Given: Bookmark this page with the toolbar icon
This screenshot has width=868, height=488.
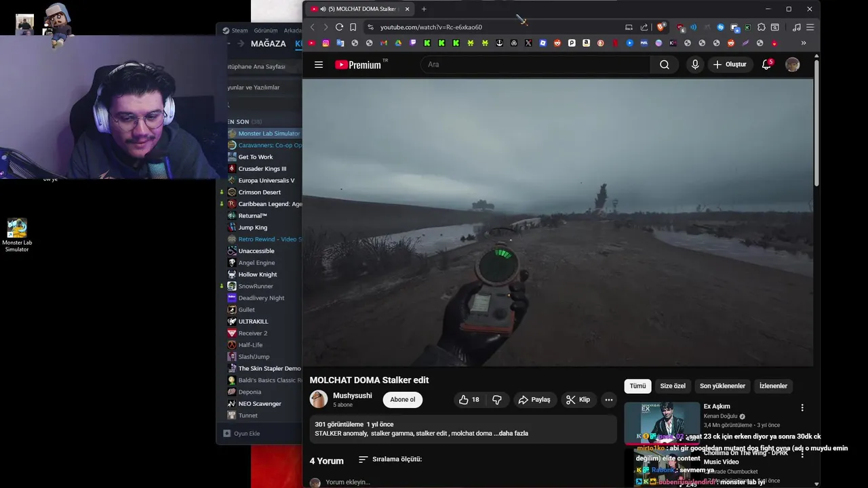Looking at the screenshot, I should tap(353, 27).
